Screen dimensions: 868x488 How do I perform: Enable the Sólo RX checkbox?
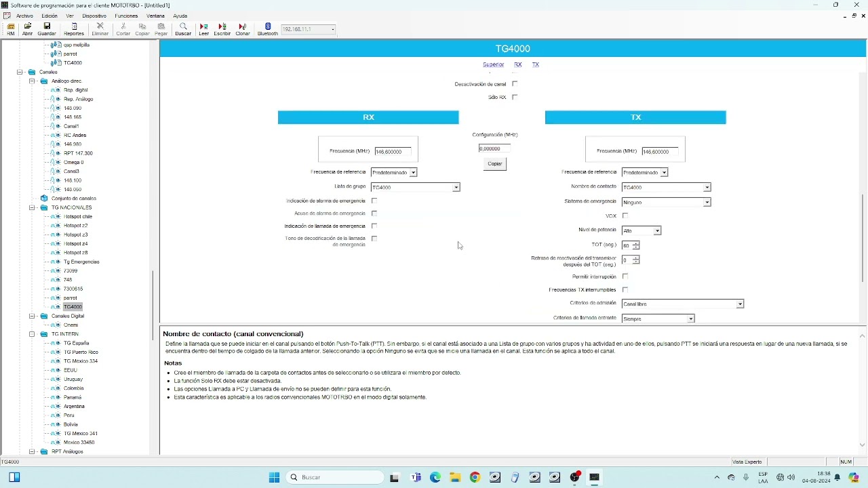click(515, 97)
